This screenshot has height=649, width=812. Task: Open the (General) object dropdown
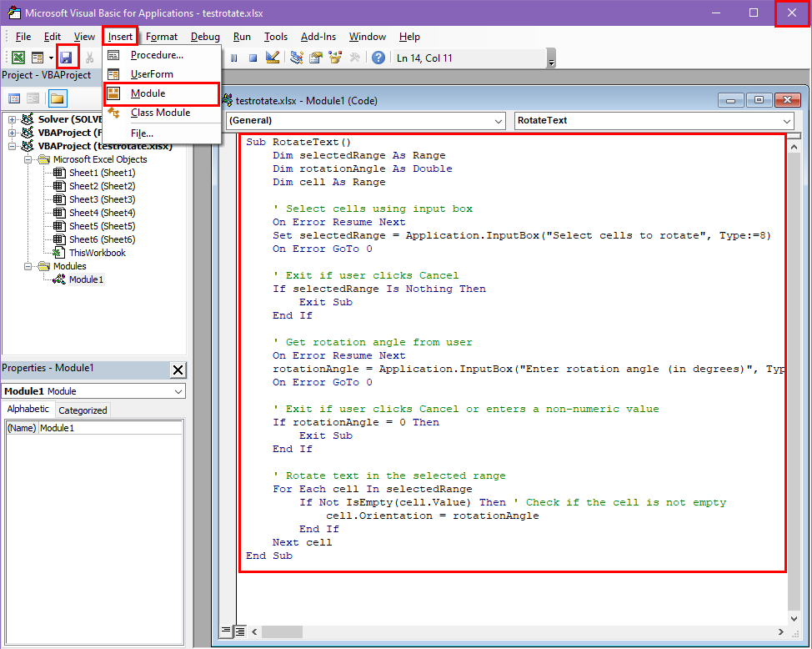(x=499, y=121)
